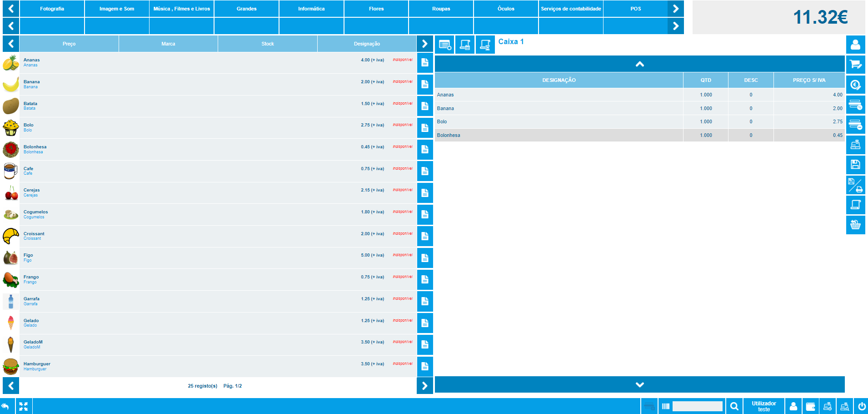Select the Ananas row in cart
The image size is (868, 414).
639,95
